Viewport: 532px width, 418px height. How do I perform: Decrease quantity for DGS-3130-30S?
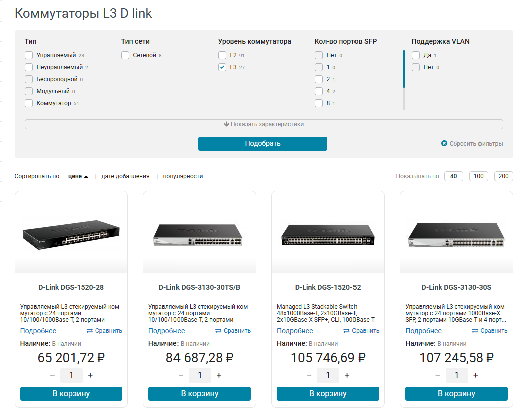click(438, 375)
